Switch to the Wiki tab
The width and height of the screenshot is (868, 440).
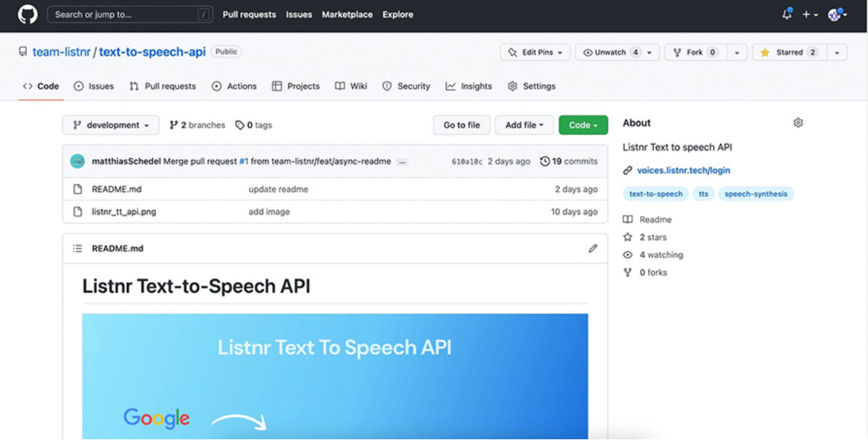[x=351, y=86]
